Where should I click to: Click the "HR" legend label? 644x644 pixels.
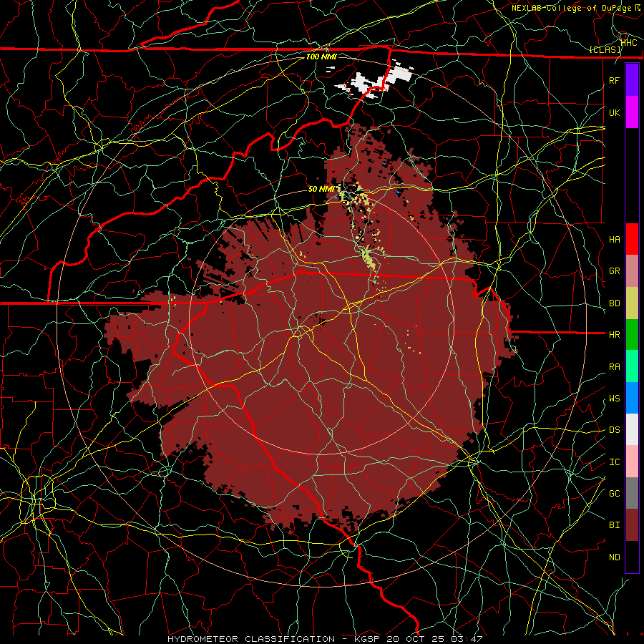[614, 335]
